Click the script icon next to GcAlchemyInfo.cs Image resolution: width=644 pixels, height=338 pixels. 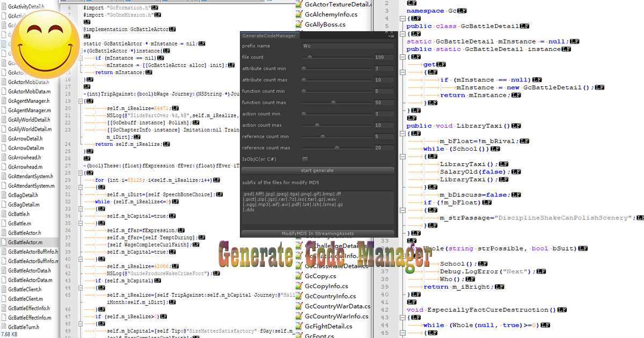point(299,13)
